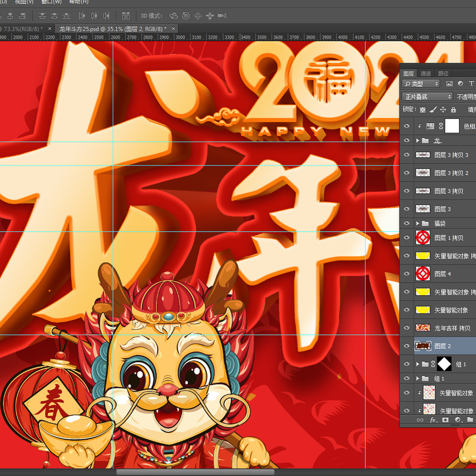Filter layers by adjustment layers icon
Viewport: 476px width, 476px height.
[461, 84]
